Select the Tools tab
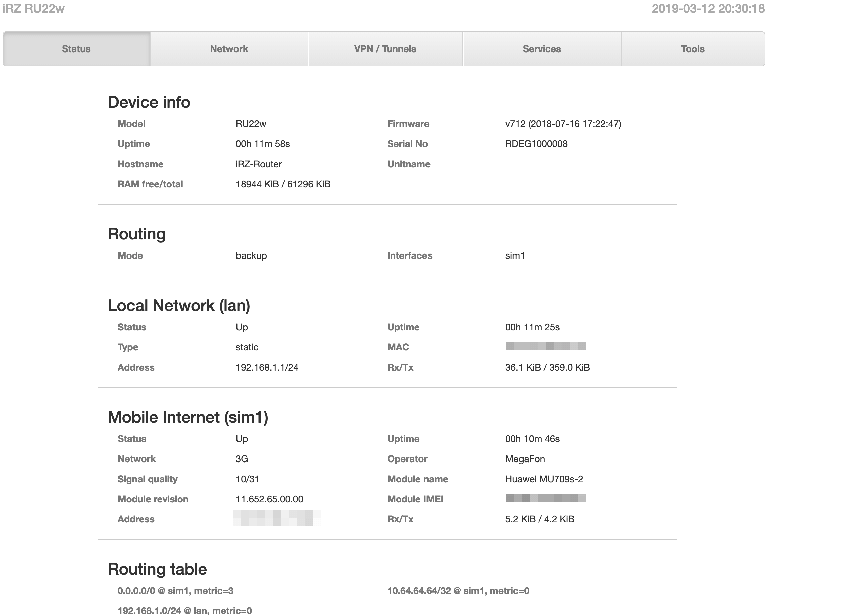 click(x=693, y=49)
